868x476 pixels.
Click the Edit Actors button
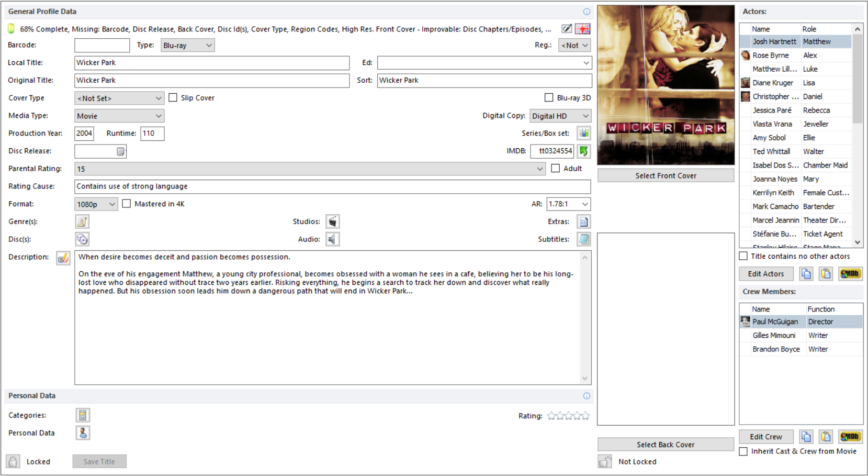point(766,274)
